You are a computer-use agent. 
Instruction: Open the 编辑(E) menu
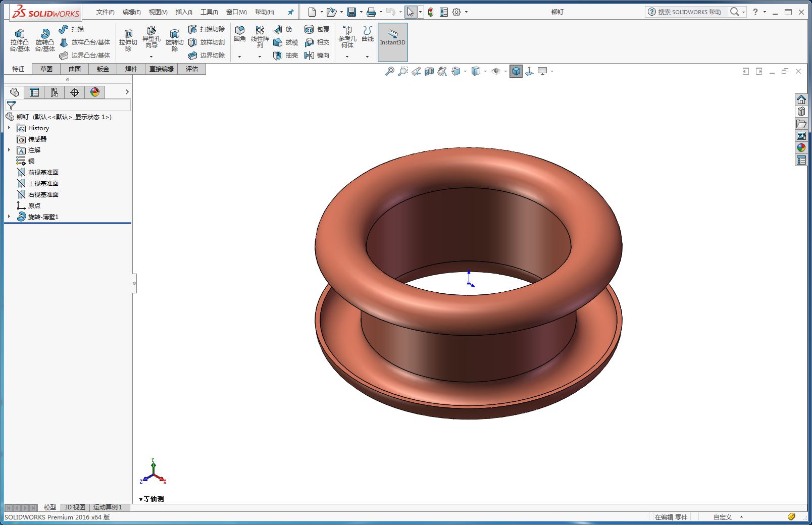coord(132,12)
